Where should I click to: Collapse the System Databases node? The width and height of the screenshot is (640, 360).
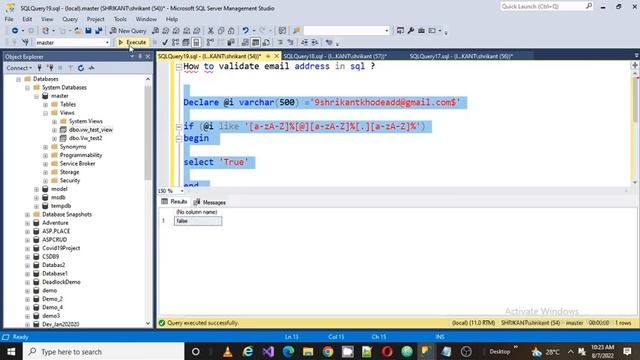point(28,87)
